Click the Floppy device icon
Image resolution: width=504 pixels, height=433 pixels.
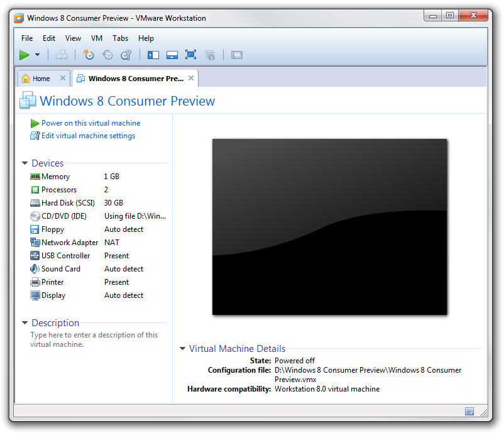[35, 229]
